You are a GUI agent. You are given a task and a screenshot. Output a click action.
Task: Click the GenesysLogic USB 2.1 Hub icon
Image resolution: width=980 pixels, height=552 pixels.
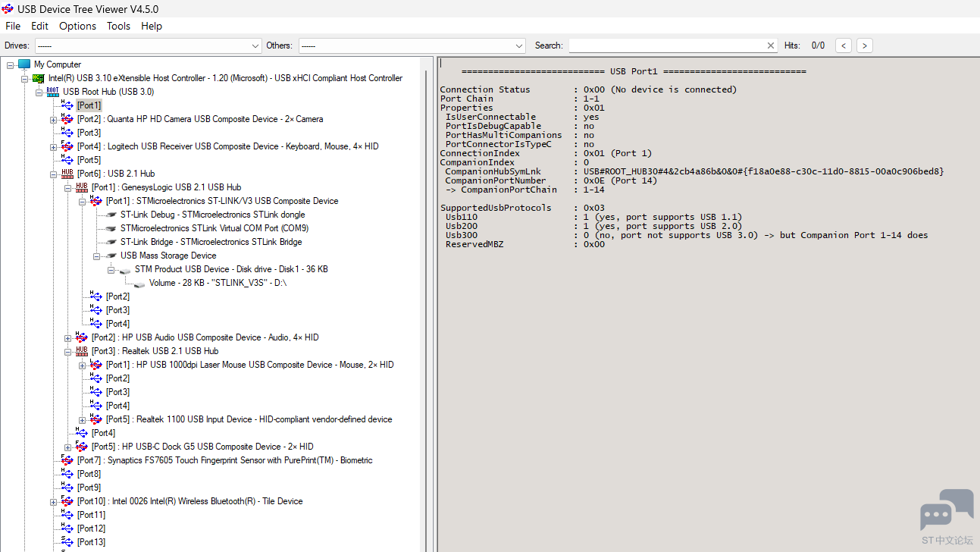click(x=81, y=187)
